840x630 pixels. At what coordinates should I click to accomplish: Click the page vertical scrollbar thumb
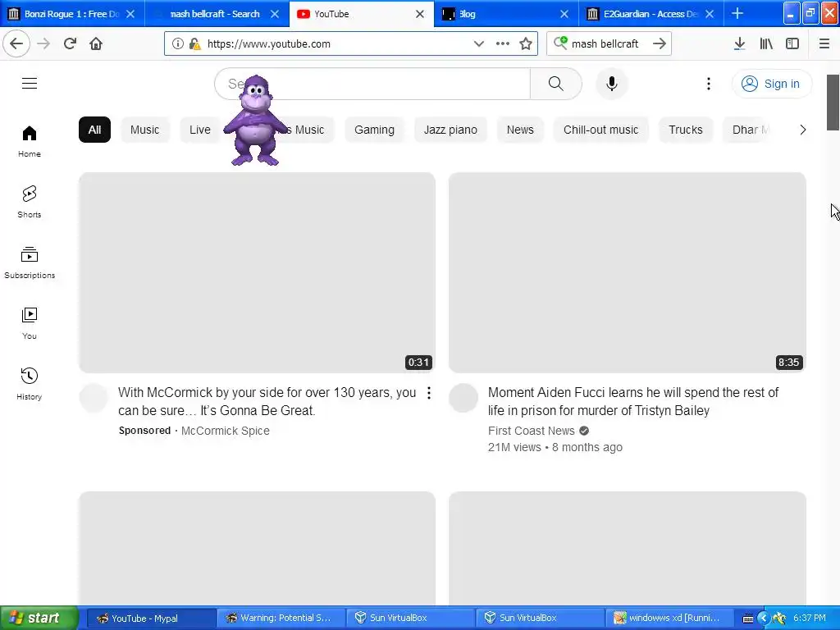pyautogui.click(x=833, y=103)
